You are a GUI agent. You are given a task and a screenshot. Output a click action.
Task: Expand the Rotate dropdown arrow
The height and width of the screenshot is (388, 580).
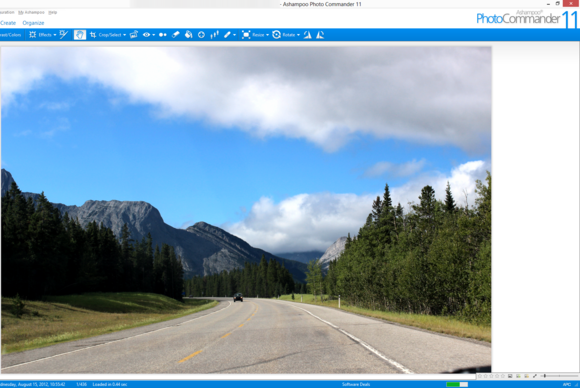298,35
